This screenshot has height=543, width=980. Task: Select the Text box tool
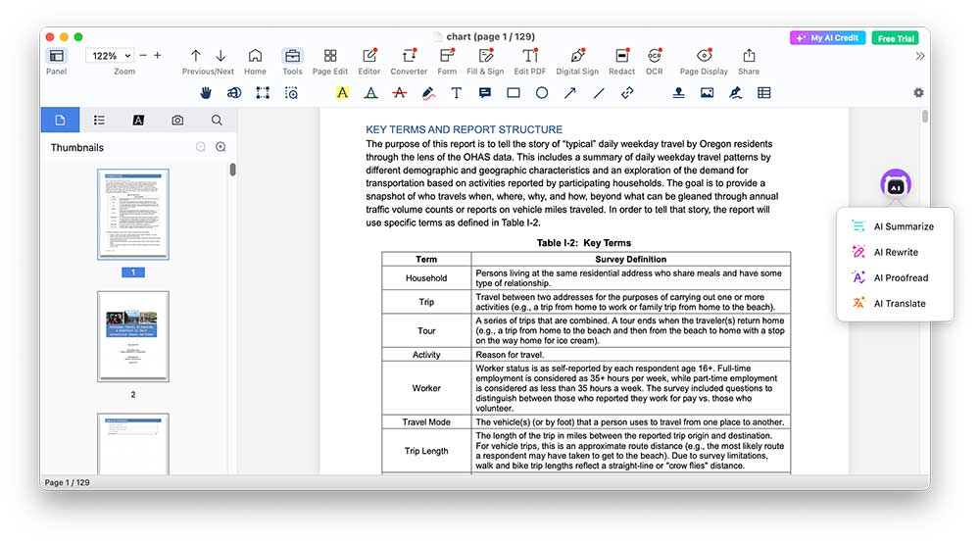click(457, 93)
